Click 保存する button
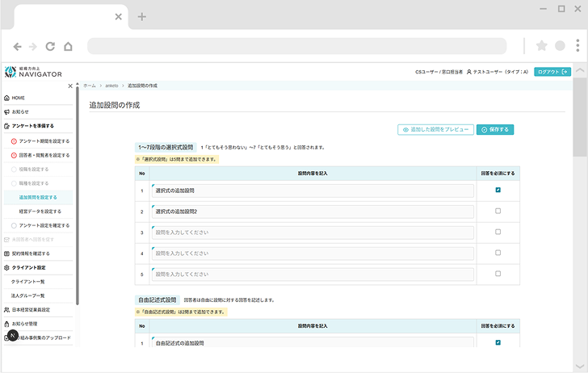588x373 pixels. [x=495, y=130]
